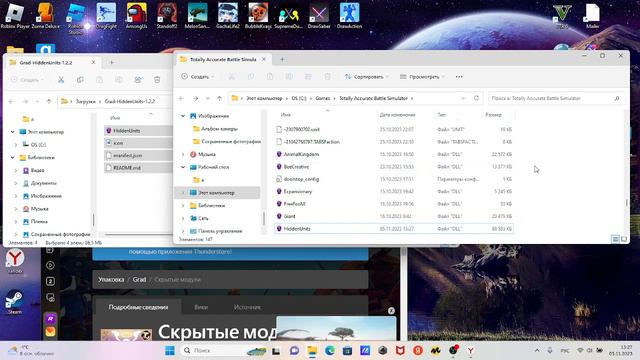The height and width of the screenshot is (360, 640).
Task: Click the Games breadcrumb in address bar
Action: pyautogui.click(x=322, y=98)
